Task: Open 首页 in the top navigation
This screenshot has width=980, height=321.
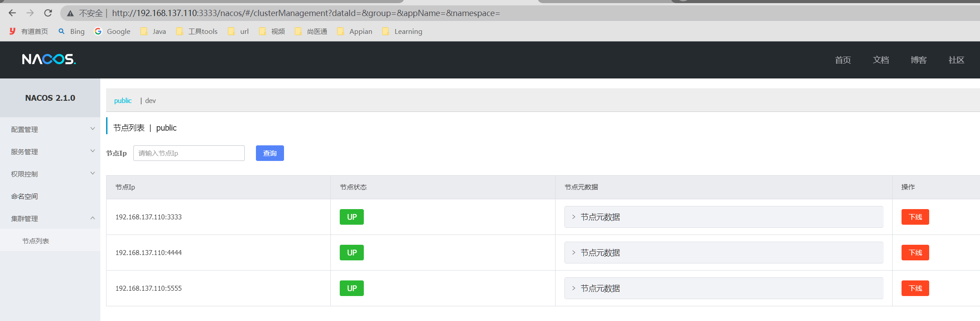Action: 843,60
